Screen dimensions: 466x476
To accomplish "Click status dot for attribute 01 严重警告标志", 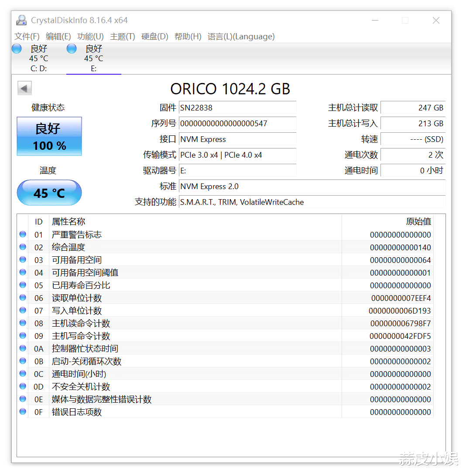I will tap(23, 235).
